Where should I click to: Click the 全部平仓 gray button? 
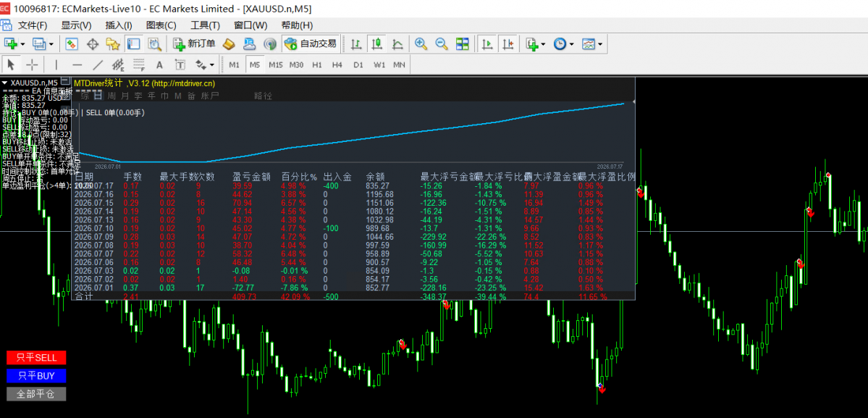36,394
